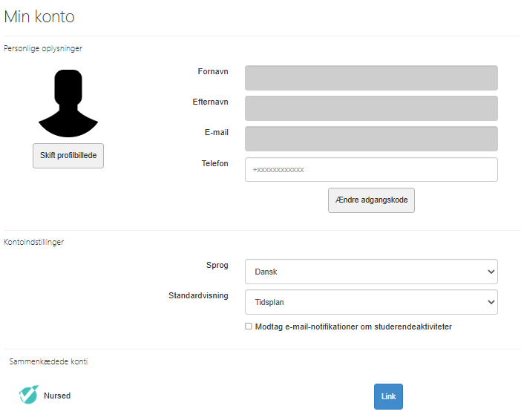Click the Standardvisning dropdown chevron arrow
Viewport: 521px width, 420px height.
[x=491, y=302]
